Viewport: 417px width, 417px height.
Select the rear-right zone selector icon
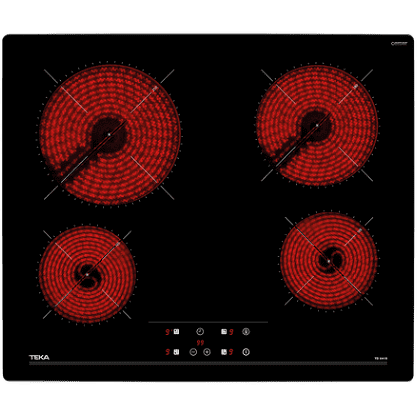pos(224,332)
